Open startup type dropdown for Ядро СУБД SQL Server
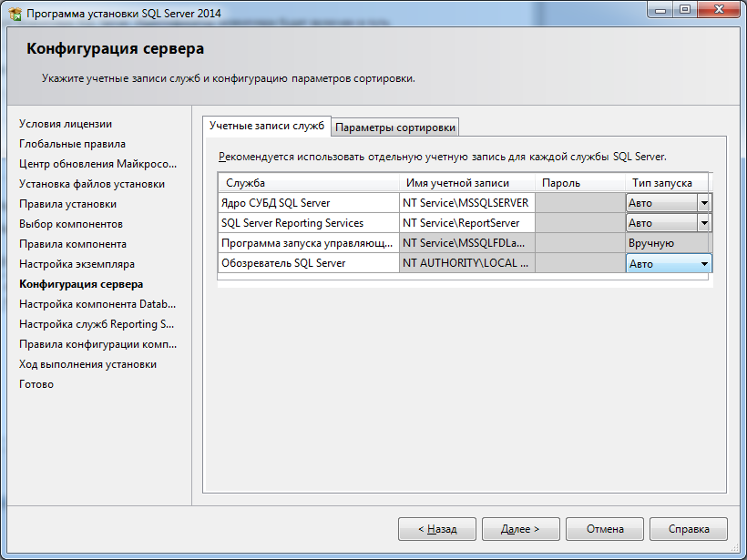 (x=703, y=203)
